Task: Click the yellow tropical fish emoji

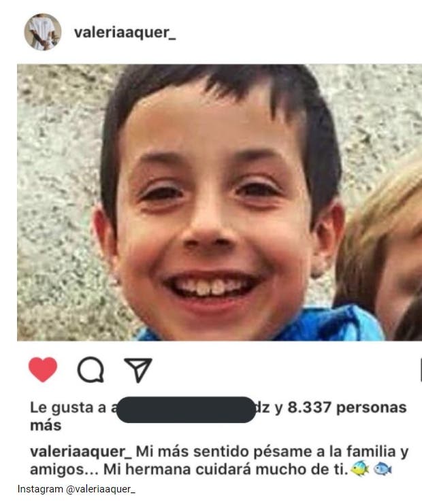Action: [x=359, y=469]
